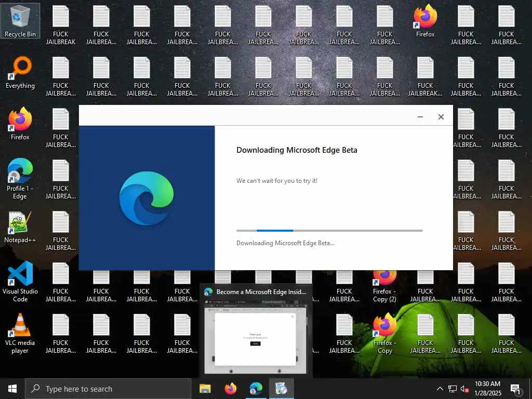Click the Edge installer taskbar button

(x=281, y=389)
